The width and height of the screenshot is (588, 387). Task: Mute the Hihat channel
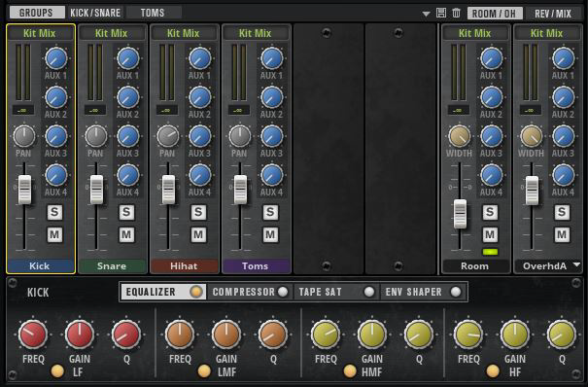pos(198,234)
